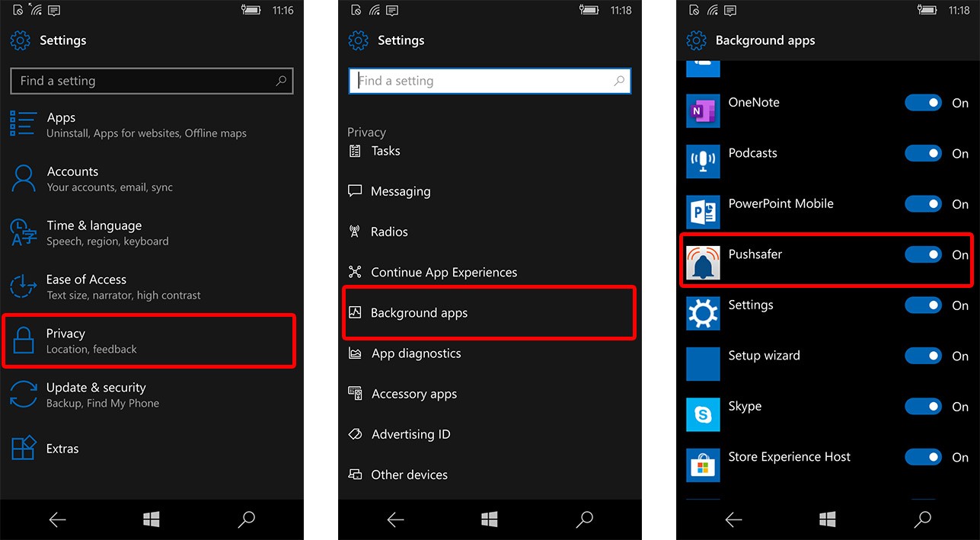Disable Skype background toggle

point(924,407)
